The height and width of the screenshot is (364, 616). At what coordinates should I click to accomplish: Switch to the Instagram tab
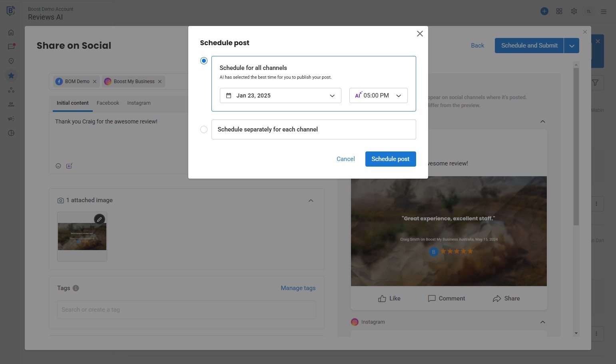click(139, 103)
